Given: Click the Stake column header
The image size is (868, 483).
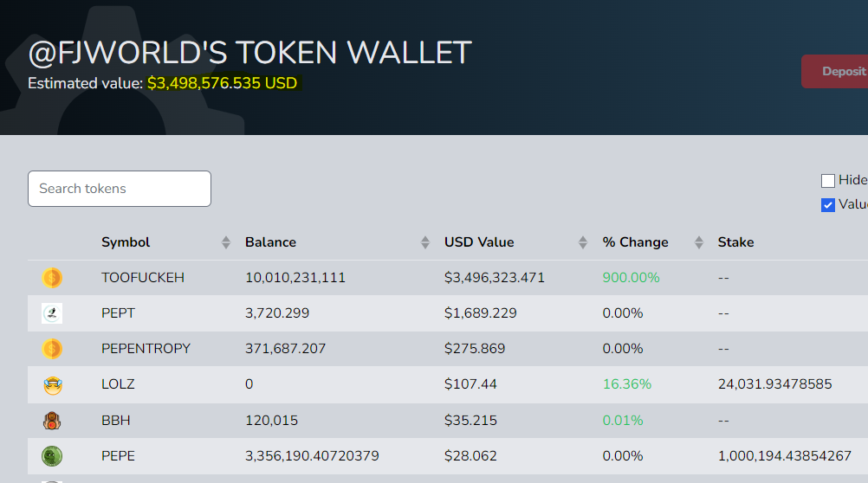Looking at the screenshot, I should 735,242.
